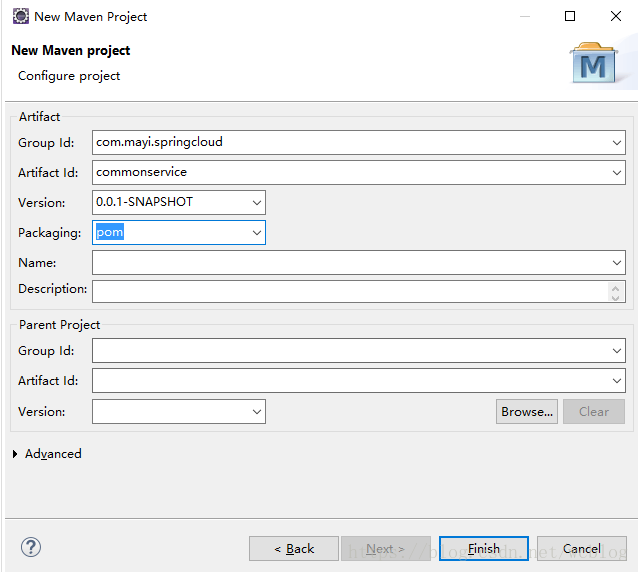Click the Eclipse icon in title bar

[x=20, y=16]
